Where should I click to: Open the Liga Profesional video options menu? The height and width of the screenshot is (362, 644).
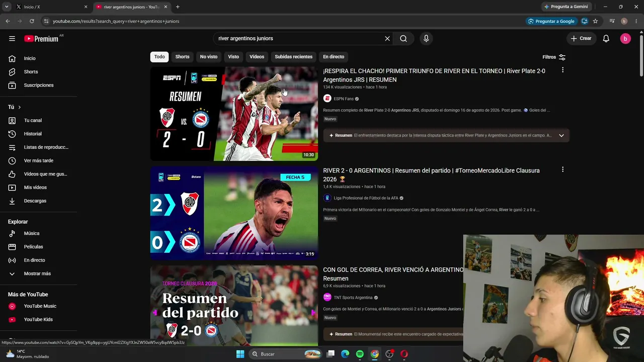click(x=562, y=170)
